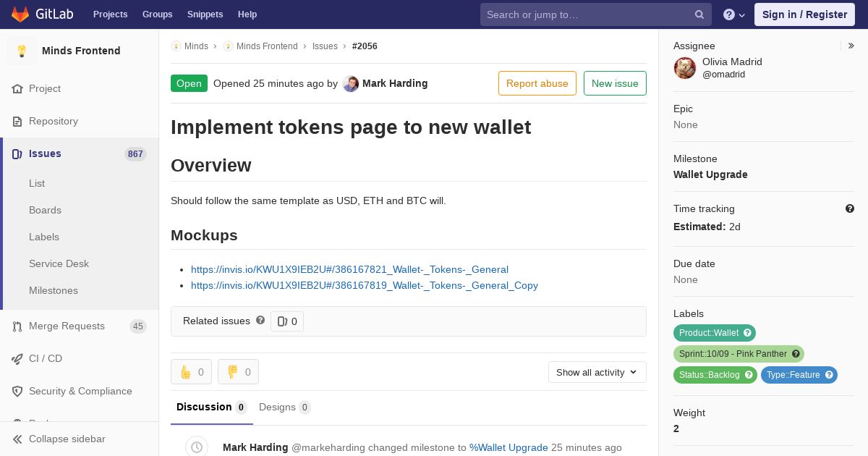This screenshot has height=456, width=868.
Task: Click the 867 issues count badge
Action: pyautogui.click(x=135, y=154)
